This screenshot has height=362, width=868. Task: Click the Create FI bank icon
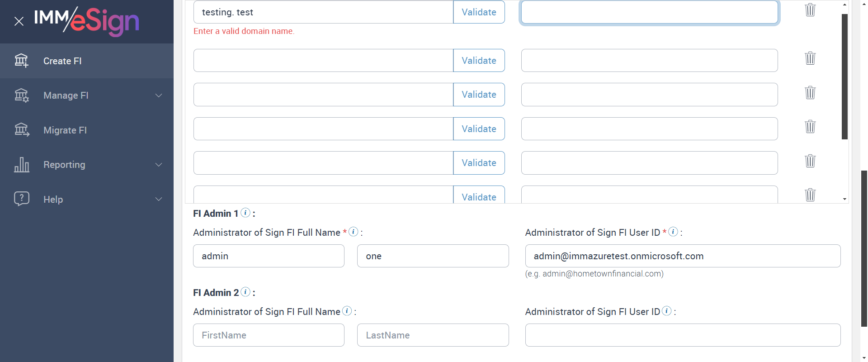(x=21, y=61)
